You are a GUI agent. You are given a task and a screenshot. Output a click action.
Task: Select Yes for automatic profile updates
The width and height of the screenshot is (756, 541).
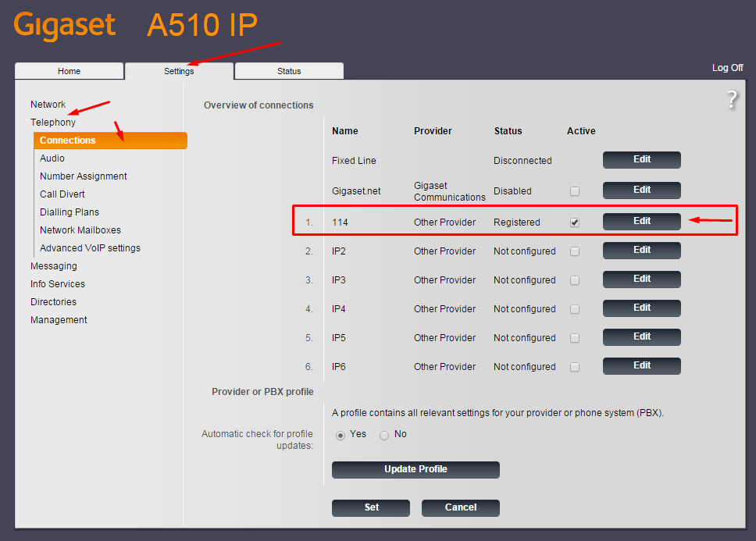[x=341, y=436]
